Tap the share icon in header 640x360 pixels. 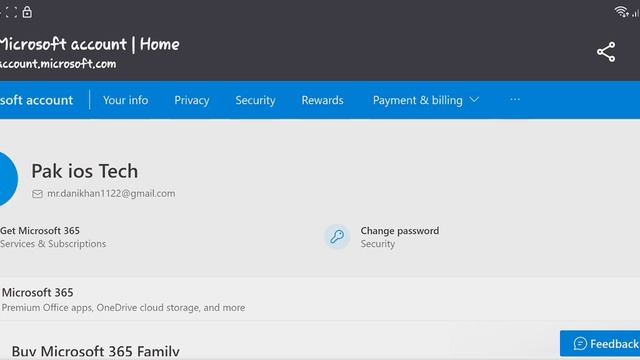click(606, 52)
